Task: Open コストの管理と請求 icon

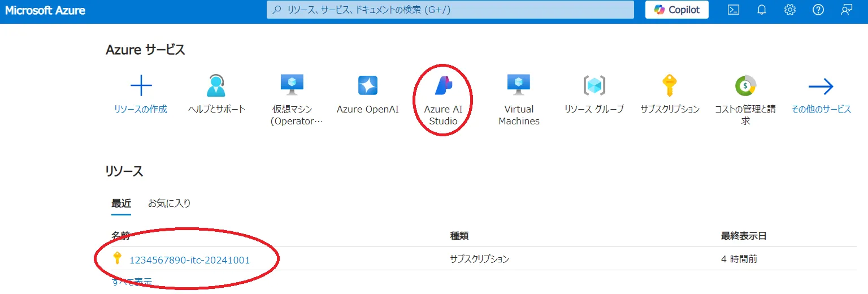Action: (x=745, y=85)
